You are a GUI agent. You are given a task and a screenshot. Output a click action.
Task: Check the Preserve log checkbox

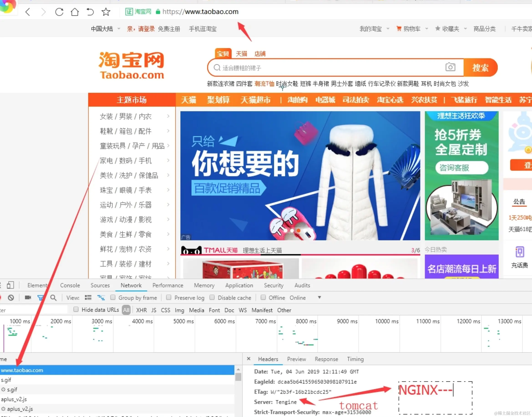pyautogui.click(x=169, y=298)
